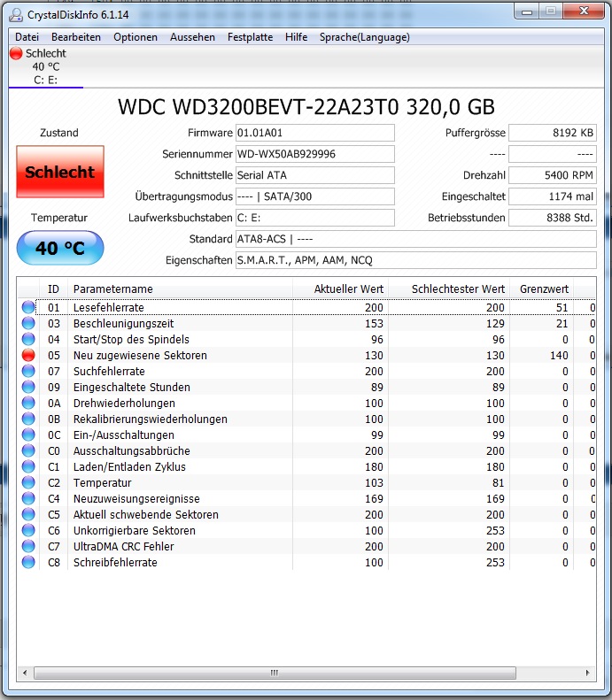Click the Betriebsstunden field 8388 Std.
The height and width of the screenshot is (700, 612).
click(x=553, y=218)
